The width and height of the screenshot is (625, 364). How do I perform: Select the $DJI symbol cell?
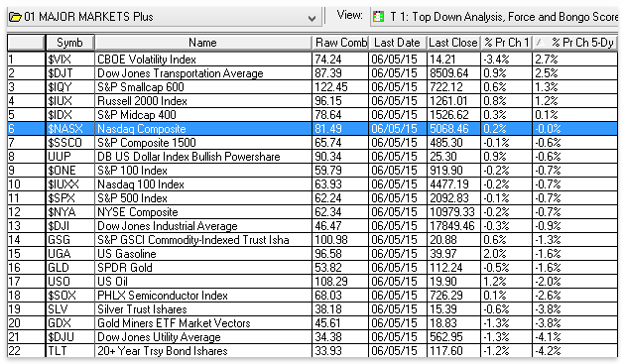point(70,226)
